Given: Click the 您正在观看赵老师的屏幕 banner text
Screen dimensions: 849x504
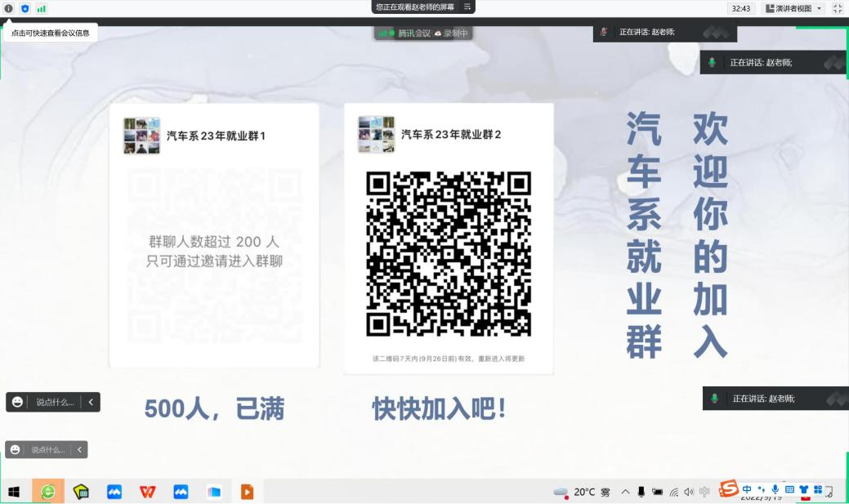Looking at the screenshot, I should (415, 7).
